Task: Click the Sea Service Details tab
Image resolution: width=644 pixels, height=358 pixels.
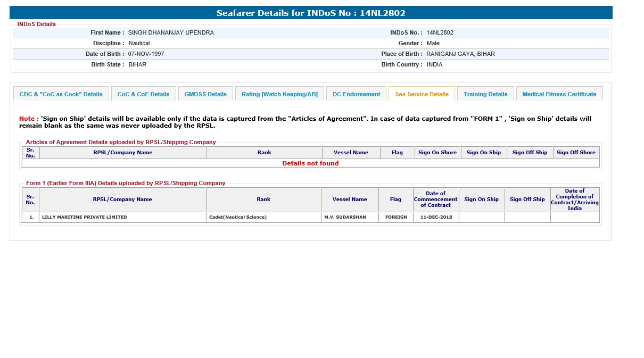Action: point(422,94)
